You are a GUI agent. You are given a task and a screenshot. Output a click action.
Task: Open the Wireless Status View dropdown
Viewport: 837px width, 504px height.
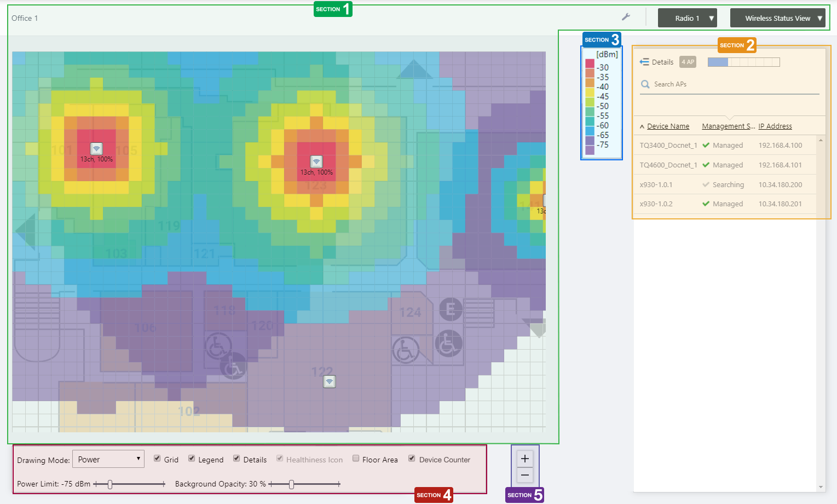tap(777, 18)
